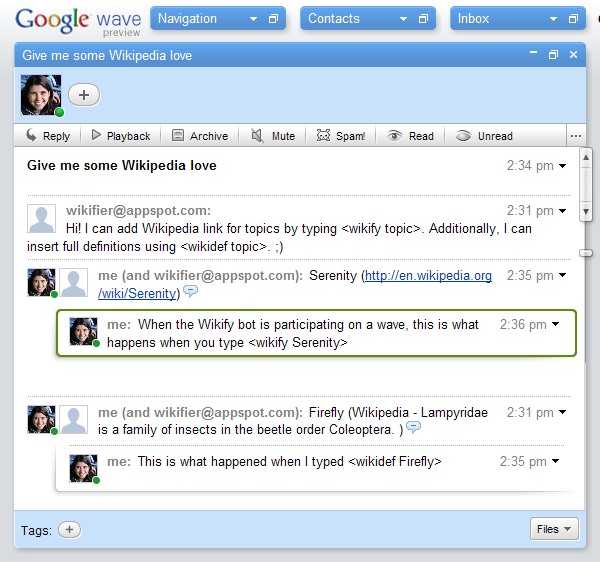Open the wikidef Firefly 2:35 pm dropdown

(555, 461)
